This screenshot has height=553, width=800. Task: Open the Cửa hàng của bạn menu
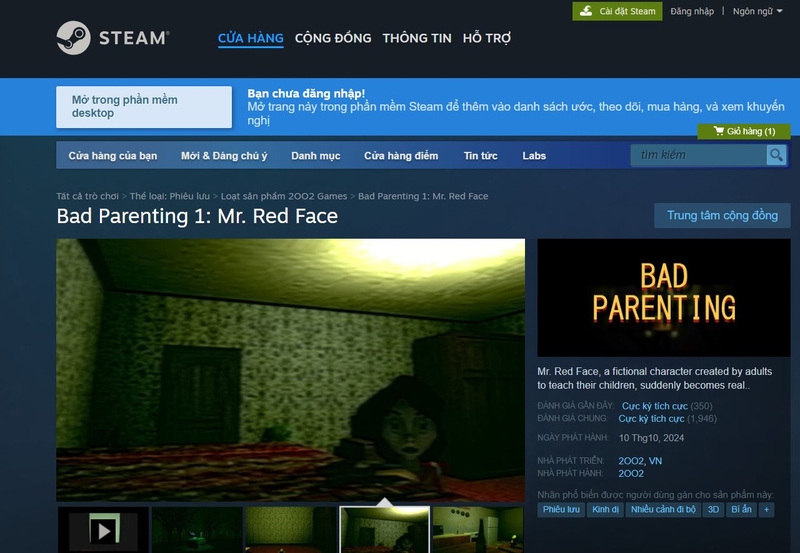pyautogui.click(x=113, y=156)
